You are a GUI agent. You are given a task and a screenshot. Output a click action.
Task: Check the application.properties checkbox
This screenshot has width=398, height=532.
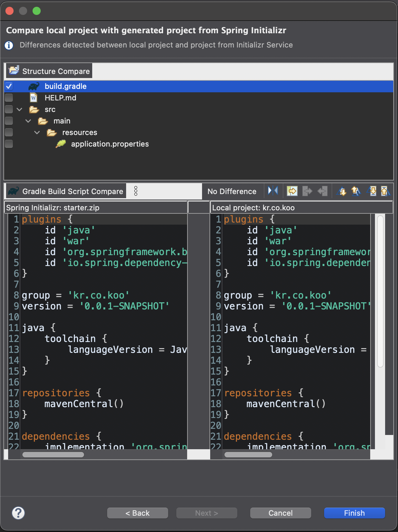tap(9, 144)
